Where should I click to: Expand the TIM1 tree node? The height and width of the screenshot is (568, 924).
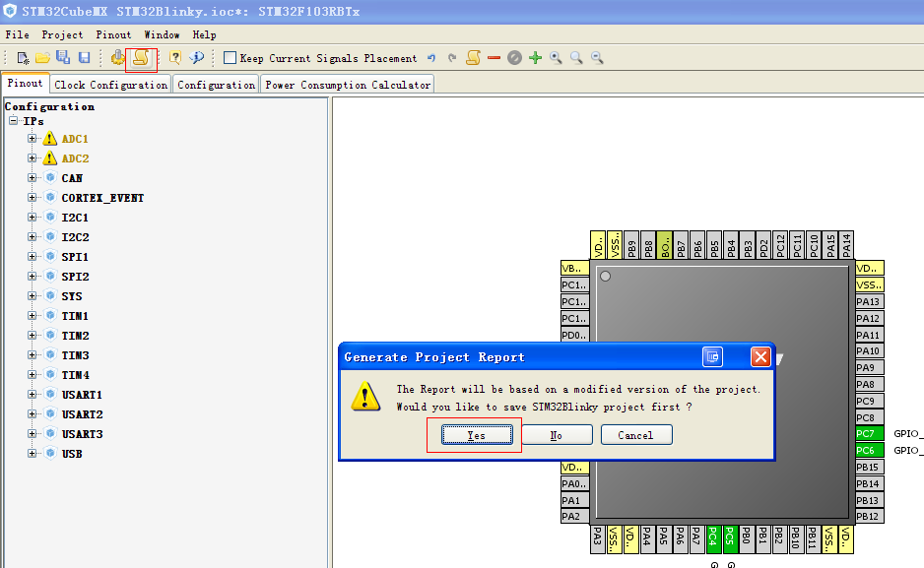point(32,315)
